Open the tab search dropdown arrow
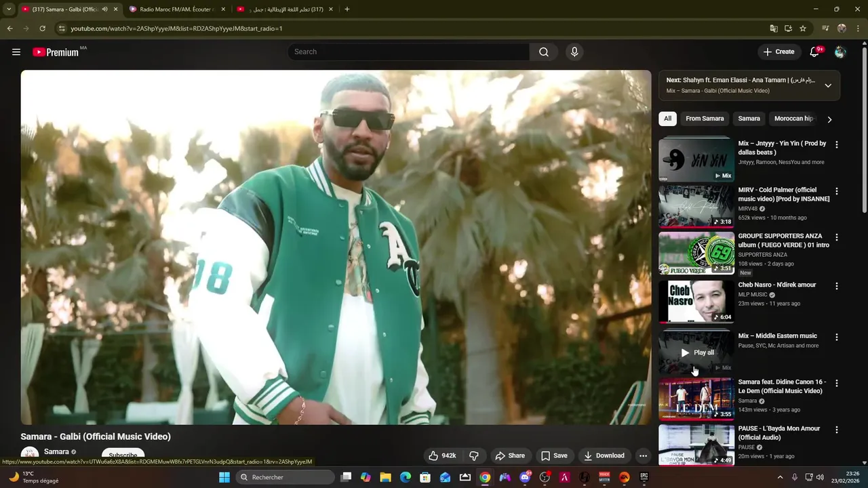Image resolution: width=868 pixels, height=488 pixels. click(9, 9)
